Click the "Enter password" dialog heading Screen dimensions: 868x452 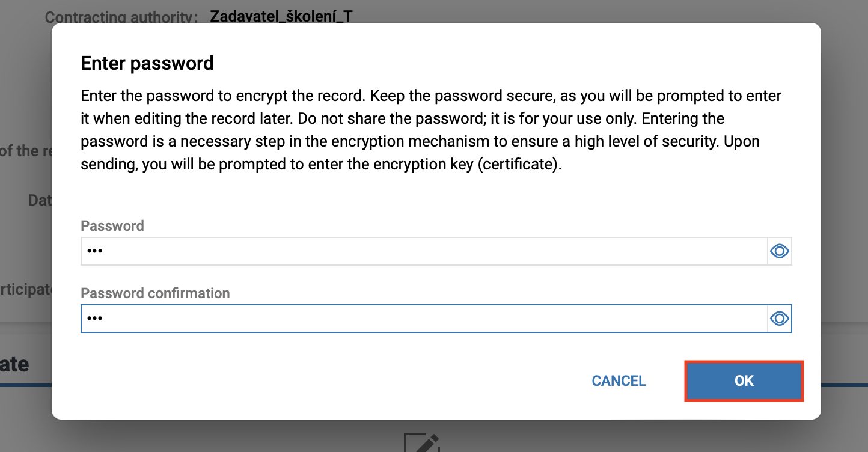(147, 63)
